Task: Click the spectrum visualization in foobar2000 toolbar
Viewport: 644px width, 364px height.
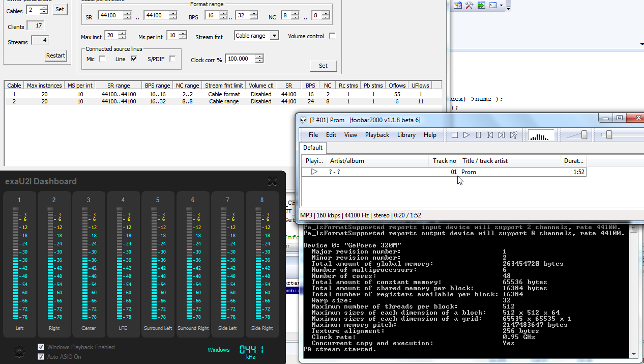Action: 541,135
